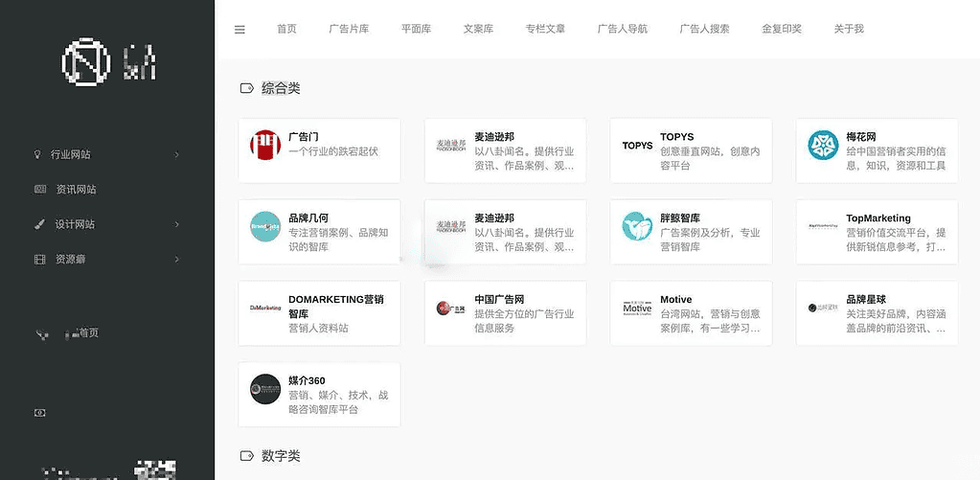The height and width of the screenshot is (480, 980).
Task: Click the tag icon beside 综合类
Action: point(247,88)
